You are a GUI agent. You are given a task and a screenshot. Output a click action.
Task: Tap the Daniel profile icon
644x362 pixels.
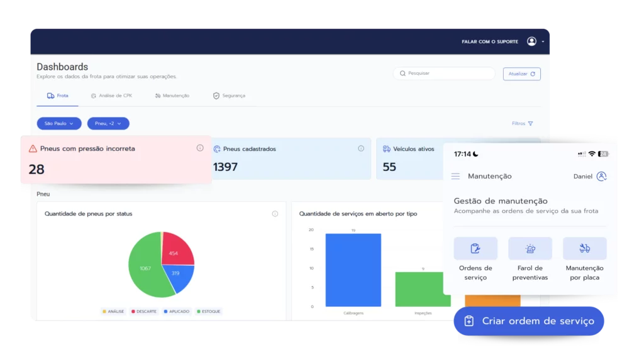(601, 177)
